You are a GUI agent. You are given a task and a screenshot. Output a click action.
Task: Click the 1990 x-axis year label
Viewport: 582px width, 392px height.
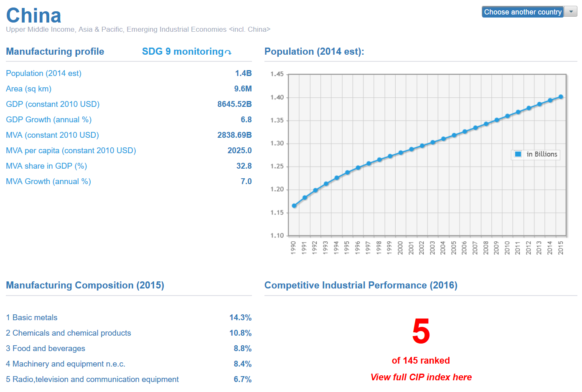click(x=293, y=248)
